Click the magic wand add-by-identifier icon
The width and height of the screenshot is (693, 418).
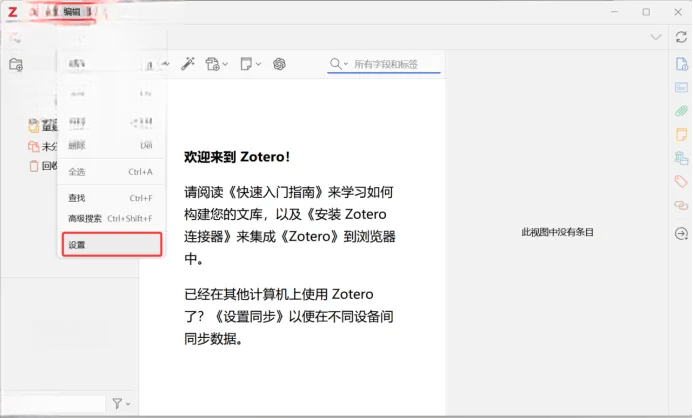(x=188, y=64)
